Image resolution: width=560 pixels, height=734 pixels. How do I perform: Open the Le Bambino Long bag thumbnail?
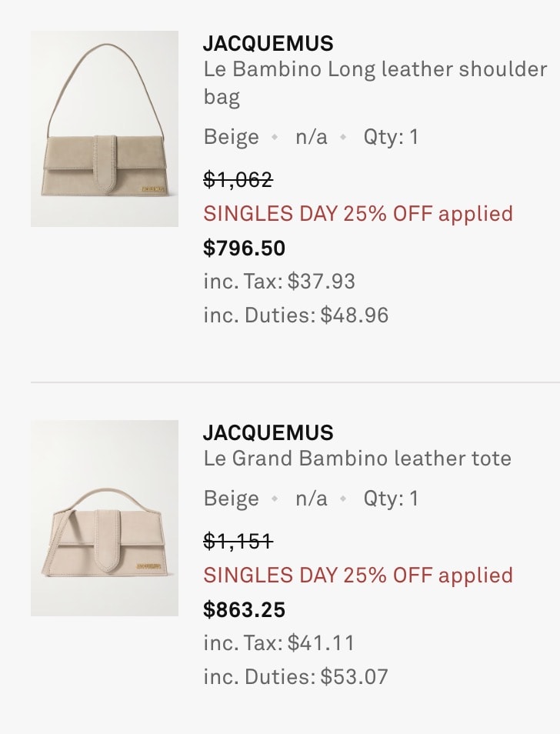point(105,128)
